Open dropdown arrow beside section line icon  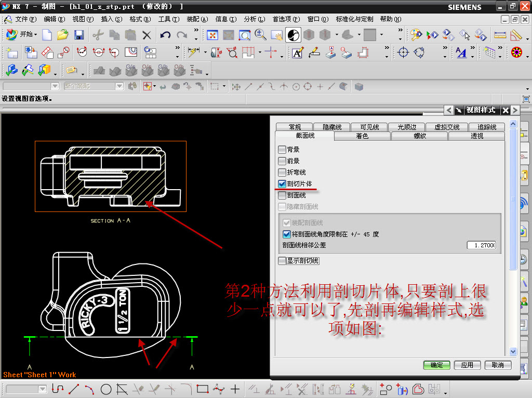tap(205, 52)
